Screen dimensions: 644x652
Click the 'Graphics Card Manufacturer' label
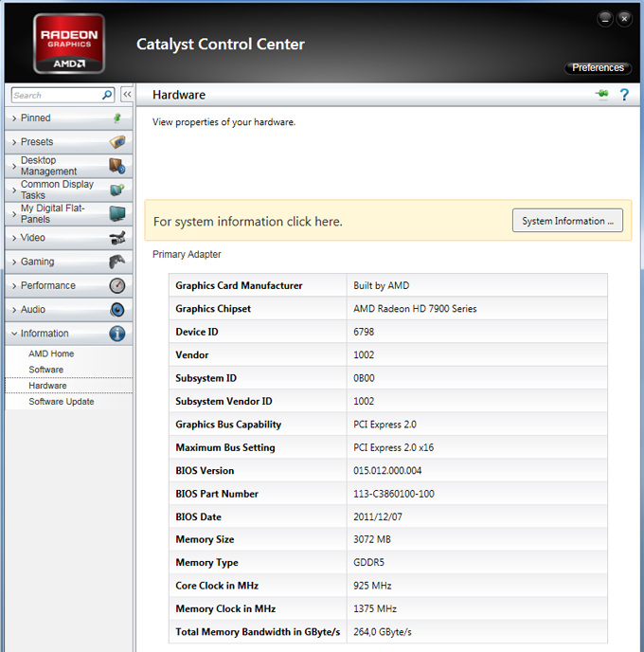coord(239,285)
